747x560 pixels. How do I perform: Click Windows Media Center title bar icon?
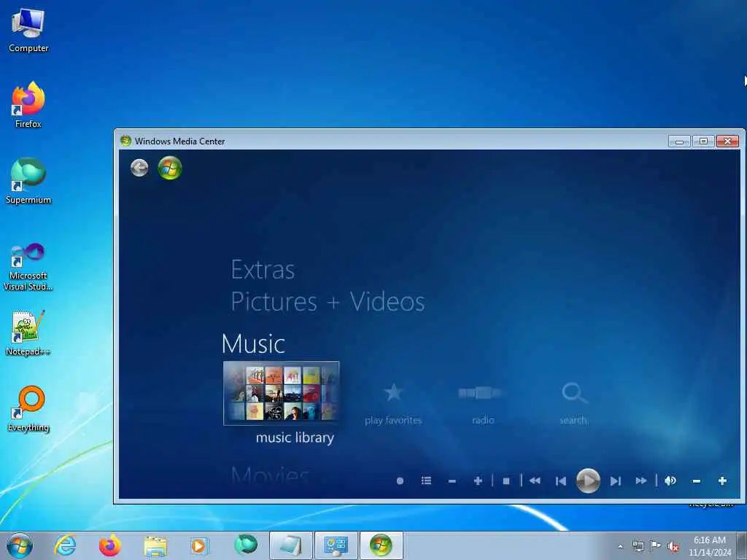coord(125,141)
